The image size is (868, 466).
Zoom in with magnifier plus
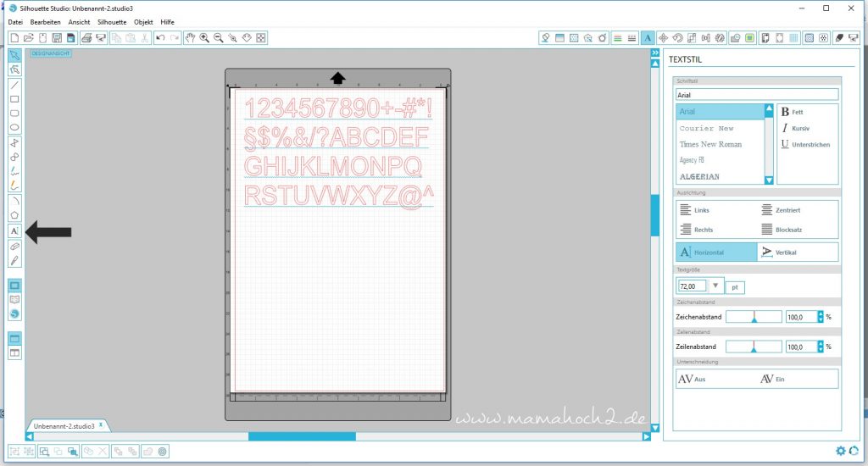[x=204, y=37]
